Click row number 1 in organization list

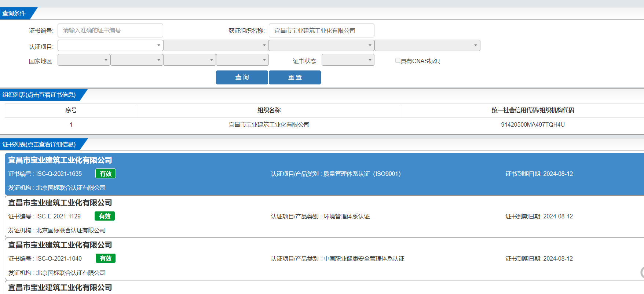(x=71, y=125)
